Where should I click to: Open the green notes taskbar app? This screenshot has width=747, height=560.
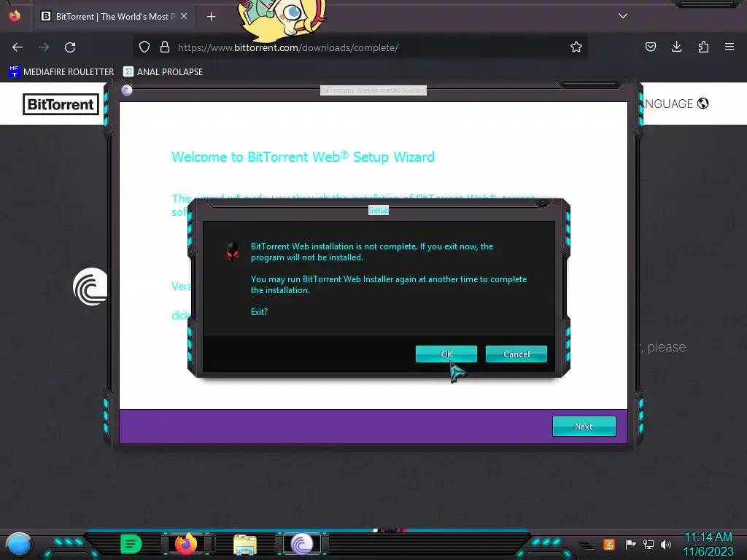coord(131,544)
